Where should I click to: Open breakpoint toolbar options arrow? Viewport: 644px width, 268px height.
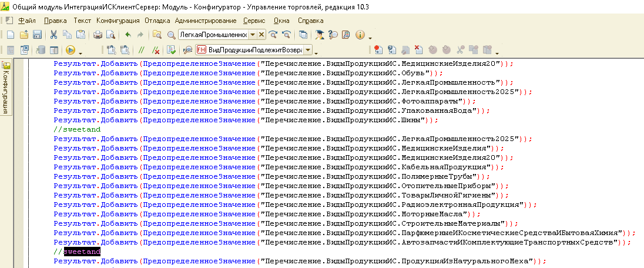(x=497, y=53)
